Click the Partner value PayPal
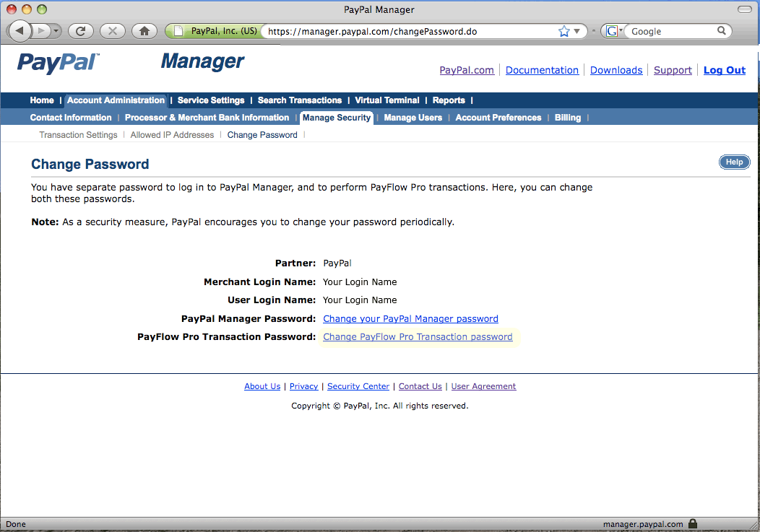Viewport: 760px width, 532px height. pos(337,263)
